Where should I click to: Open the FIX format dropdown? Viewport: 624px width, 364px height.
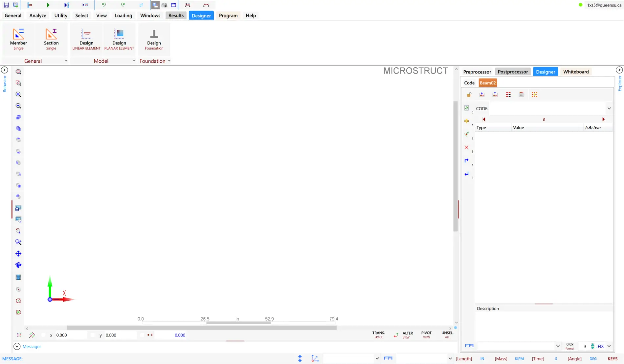coord(609,346)
